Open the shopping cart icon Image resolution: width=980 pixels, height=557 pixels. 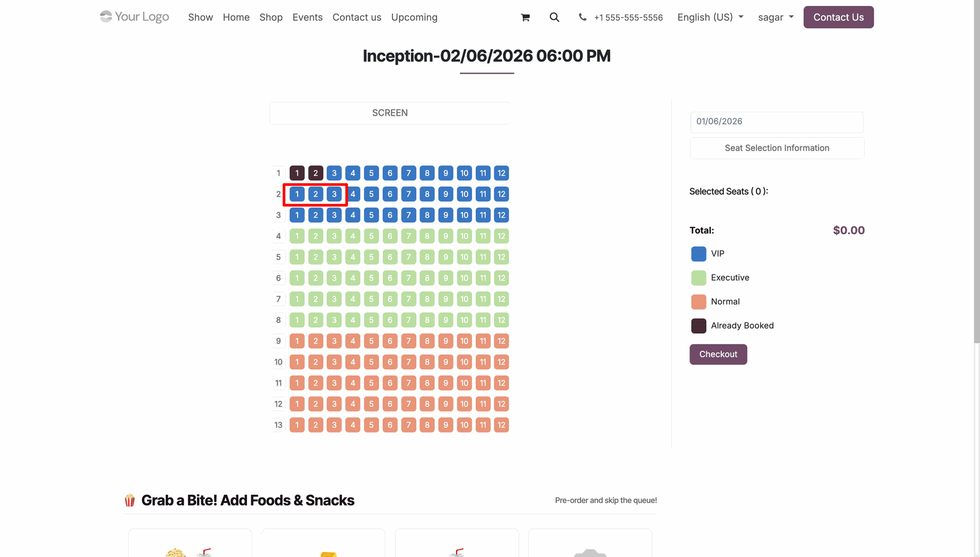(525, 17)
